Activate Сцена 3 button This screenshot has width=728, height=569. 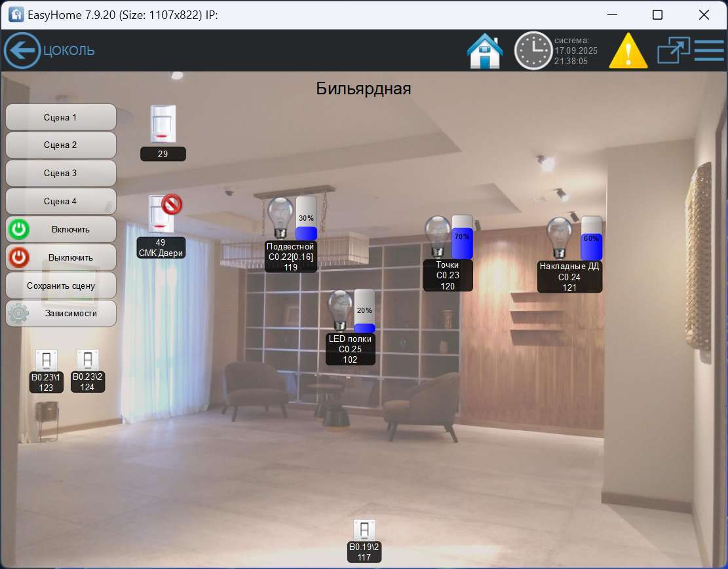61,173
